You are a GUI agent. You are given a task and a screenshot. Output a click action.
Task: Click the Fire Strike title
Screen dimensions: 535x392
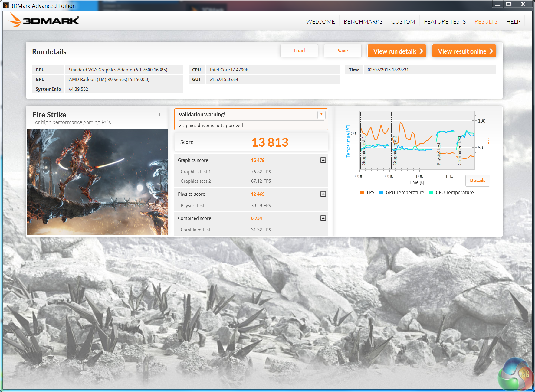click(x=49, y=115)
